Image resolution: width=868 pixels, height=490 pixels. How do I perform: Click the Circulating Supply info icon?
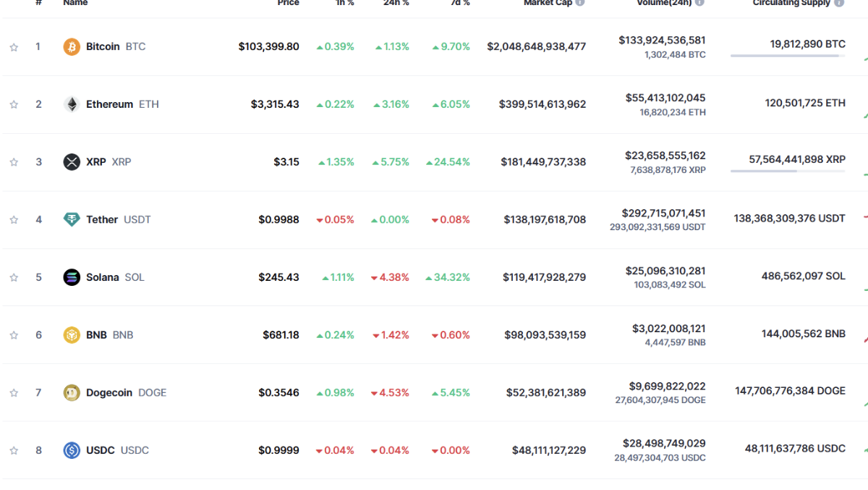839,3
